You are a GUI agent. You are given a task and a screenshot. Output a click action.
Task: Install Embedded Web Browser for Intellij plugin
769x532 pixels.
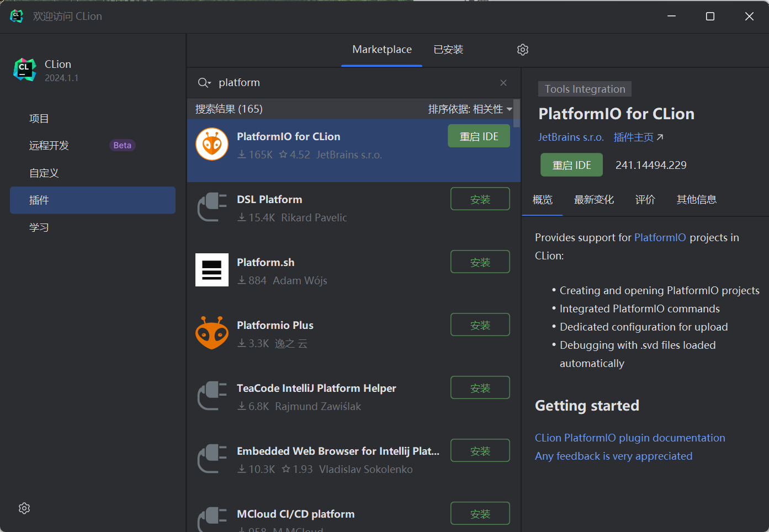pyautogui.click(x=480, y=451)
